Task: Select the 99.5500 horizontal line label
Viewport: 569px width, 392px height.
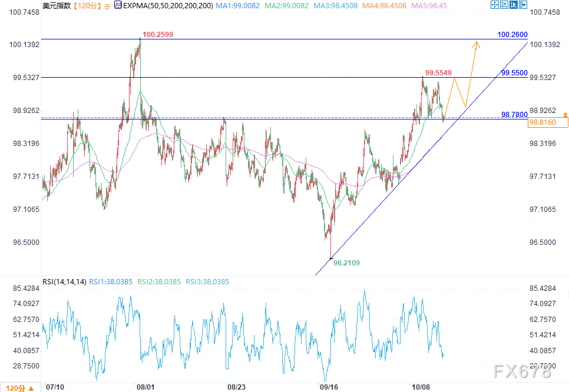Action: [x=512, y=73]
